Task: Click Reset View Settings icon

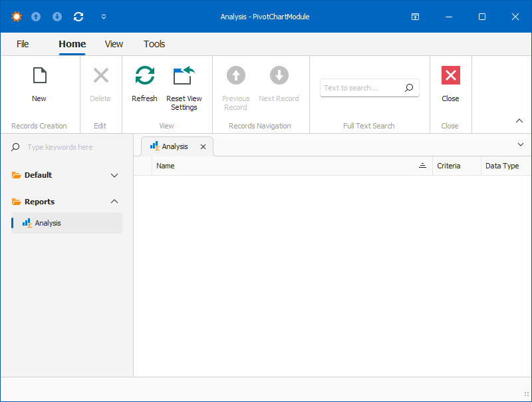Action: [x=184, y=76]
